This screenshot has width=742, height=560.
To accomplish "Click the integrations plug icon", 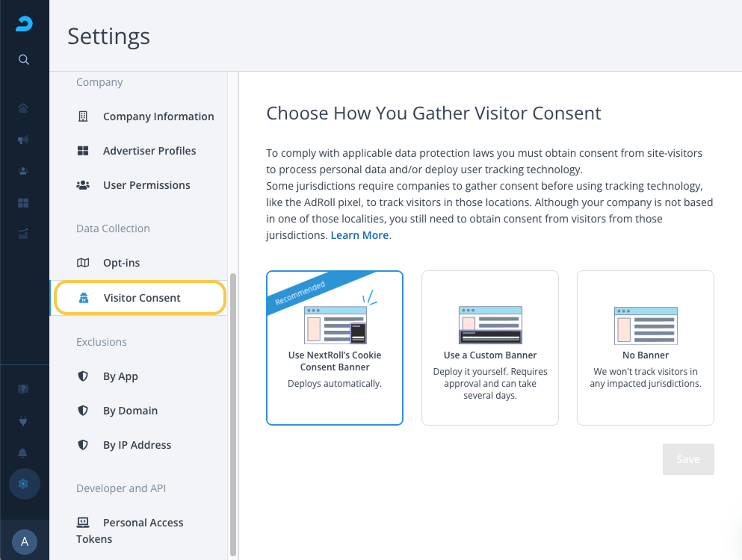I will click(x=24, y=421).
